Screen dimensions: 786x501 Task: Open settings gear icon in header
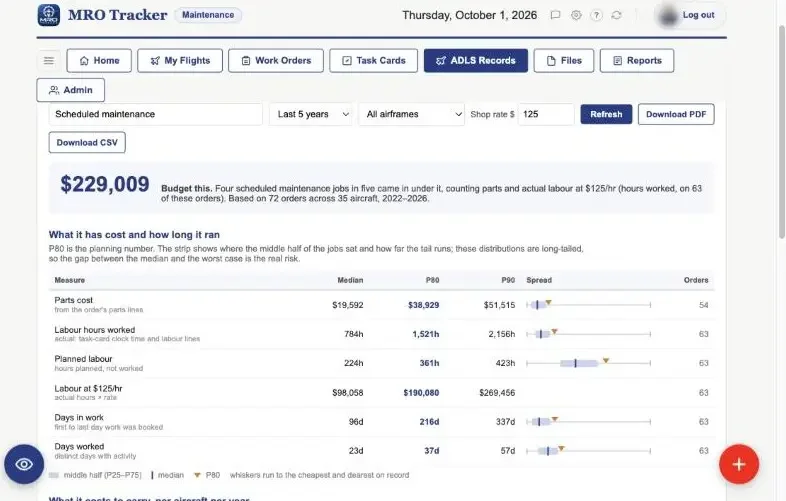576,15
